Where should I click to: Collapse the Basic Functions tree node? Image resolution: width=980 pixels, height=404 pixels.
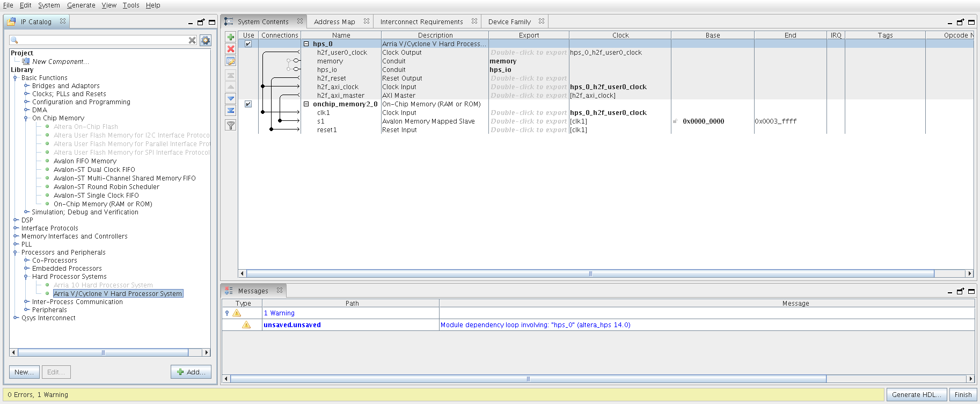16,78
